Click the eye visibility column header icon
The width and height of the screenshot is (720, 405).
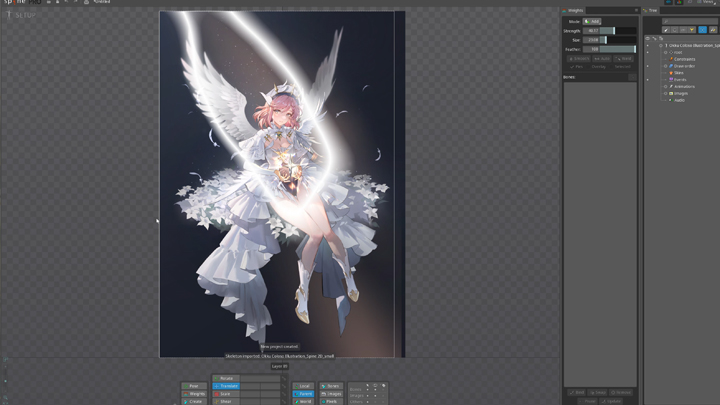coord(648,39)
